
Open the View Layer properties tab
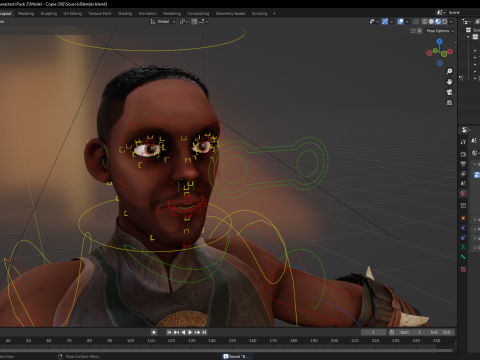pyautogui.click(x=463, y=174)
